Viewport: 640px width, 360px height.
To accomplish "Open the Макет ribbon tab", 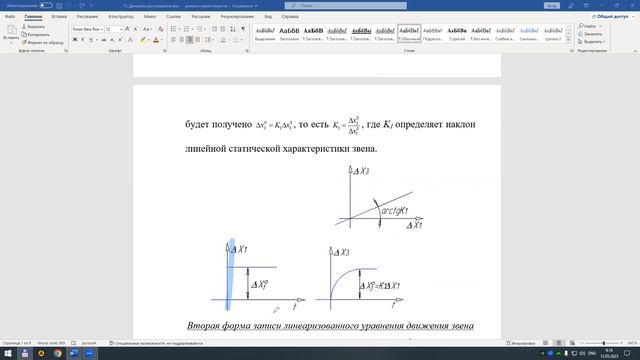I will (150, 16).
